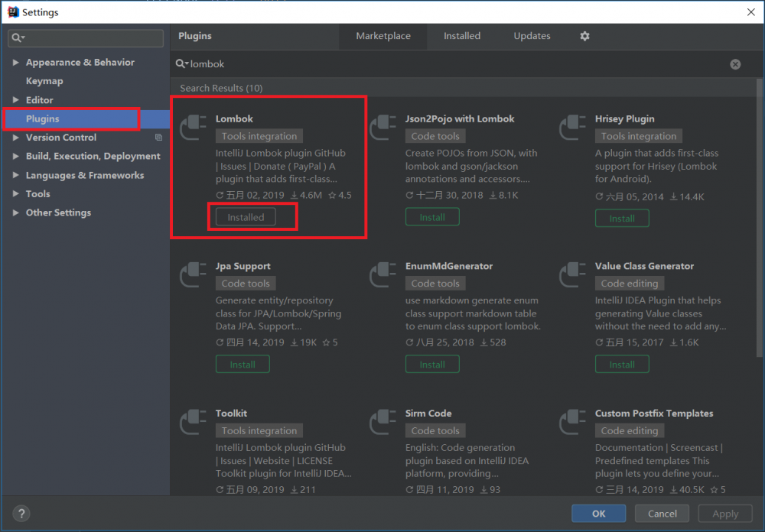Clear the lombok search text
The image size is (765, 532).
click(x=735, y=64)
